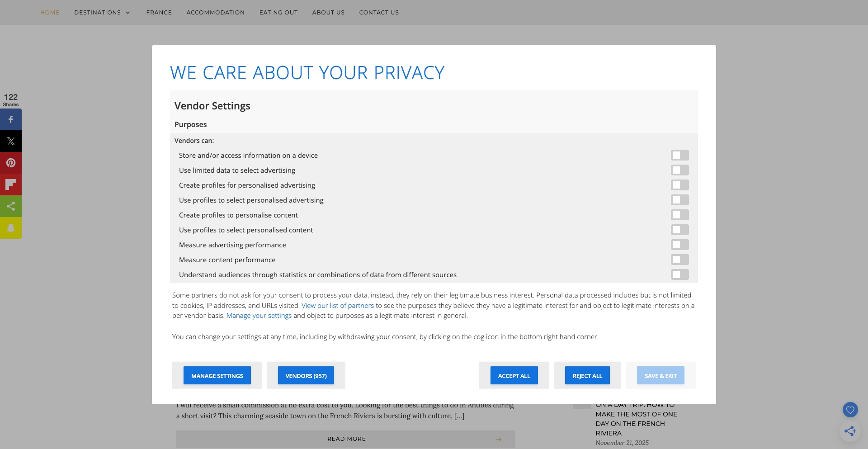Open the ShareThis sharing options
Viewport: 868px width, 449px height.
11,206
